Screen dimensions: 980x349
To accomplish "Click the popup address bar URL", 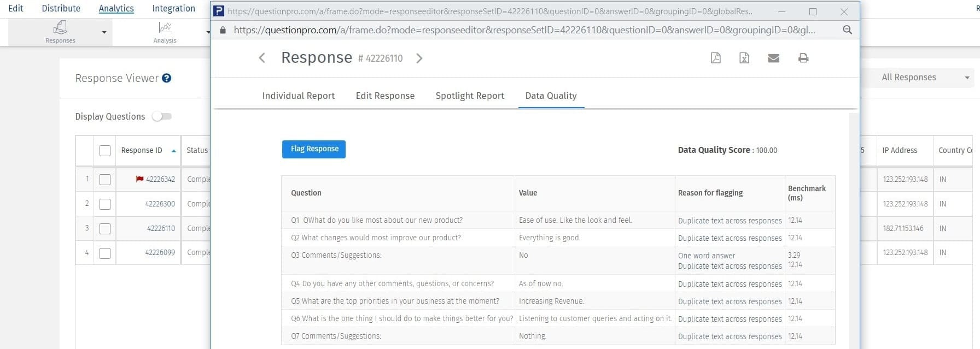I will [524, 30].
